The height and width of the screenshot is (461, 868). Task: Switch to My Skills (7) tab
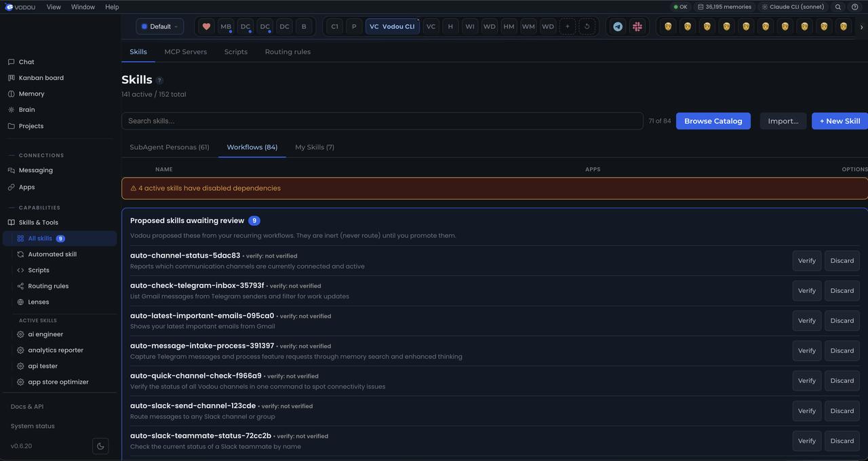(x=315, y=147)
